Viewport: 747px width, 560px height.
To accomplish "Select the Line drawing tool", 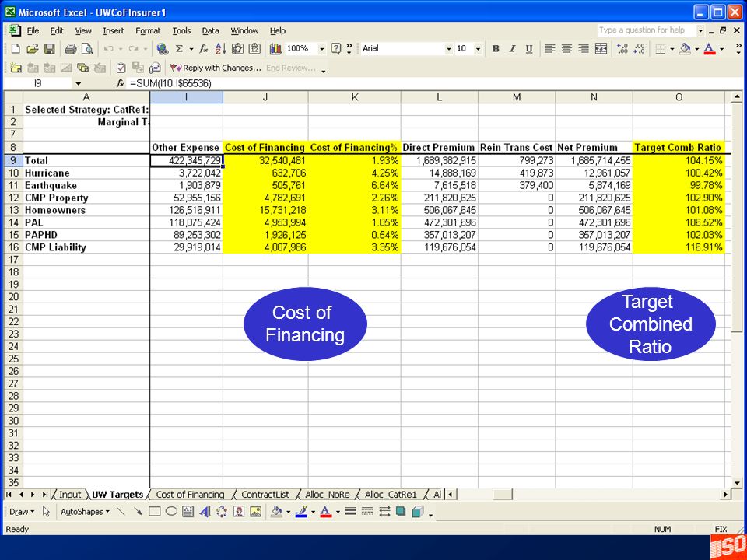I will [x=121, y=512].
